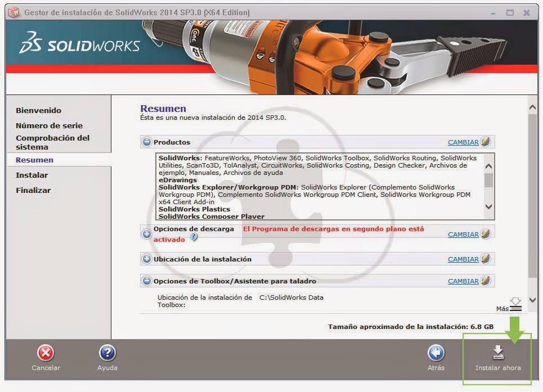The height and width of the screenshot is (392, 543).
Task: Start installation with Instalar ahora
Action: coord(498,358)
